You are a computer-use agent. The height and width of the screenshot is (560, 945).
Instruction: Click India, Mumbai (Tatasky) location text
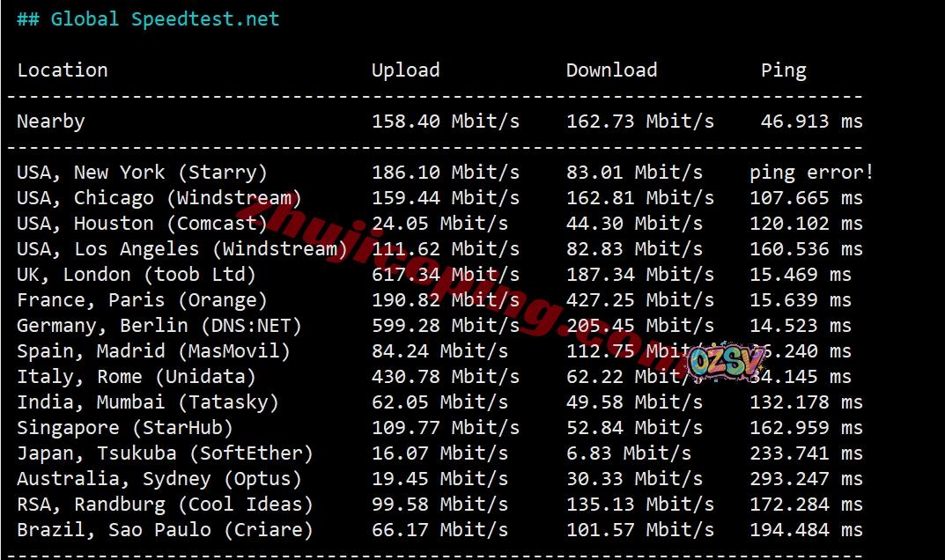point(148,402)
